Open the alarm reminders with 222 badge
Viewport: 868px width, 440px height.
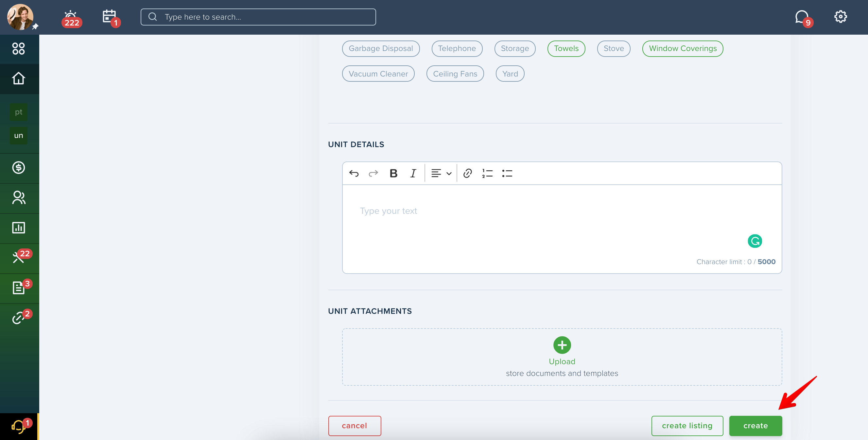coord(71,19)
